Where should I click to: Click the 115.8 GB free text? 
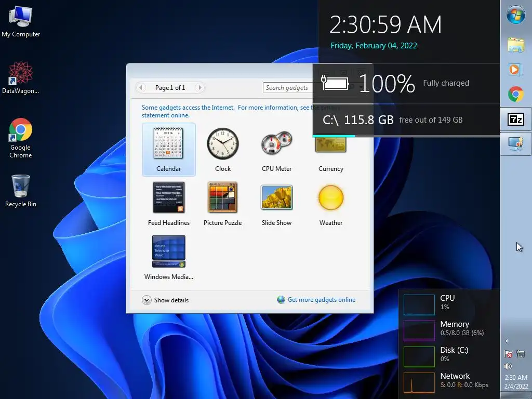pyautogui.click(x=369, y=120)
